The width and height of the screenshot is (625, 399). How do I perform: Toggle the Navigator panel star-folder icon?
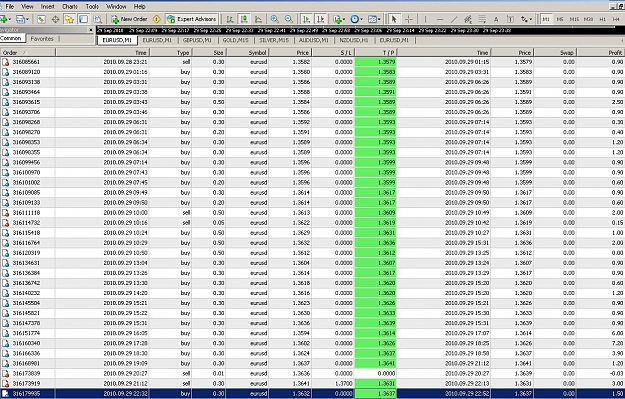[x=69, y=19]
